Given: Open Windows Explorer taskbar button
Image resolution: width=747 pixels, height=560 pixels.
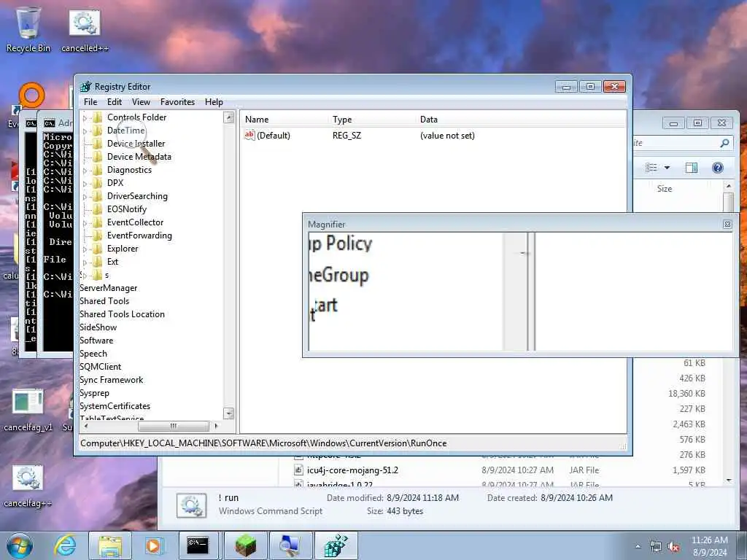Looking at the screenshot, I should tap(110, 545).
